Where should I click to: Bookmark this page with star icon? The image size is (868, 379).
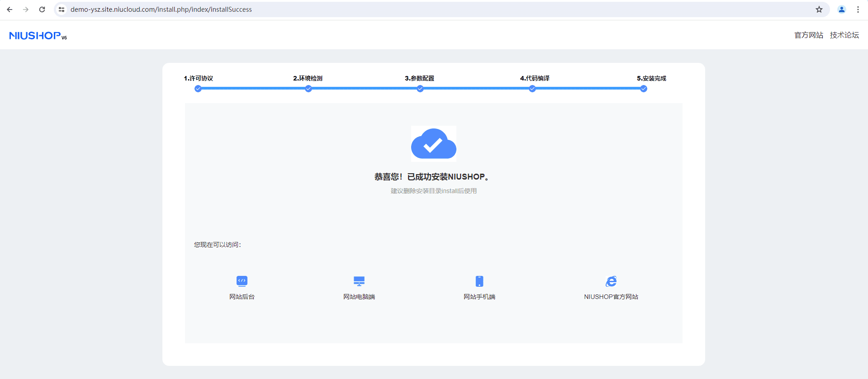point(819,9)
